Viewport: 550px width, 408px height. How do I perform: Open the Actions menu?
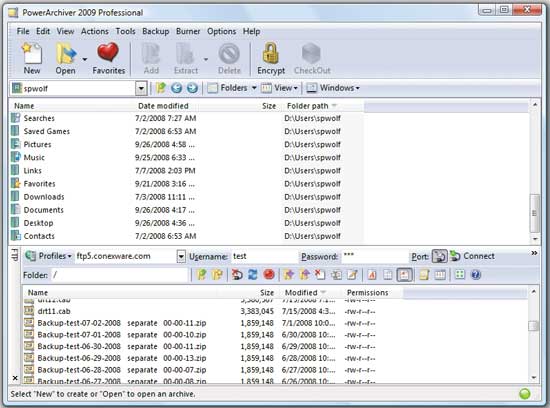coord(95,31)
